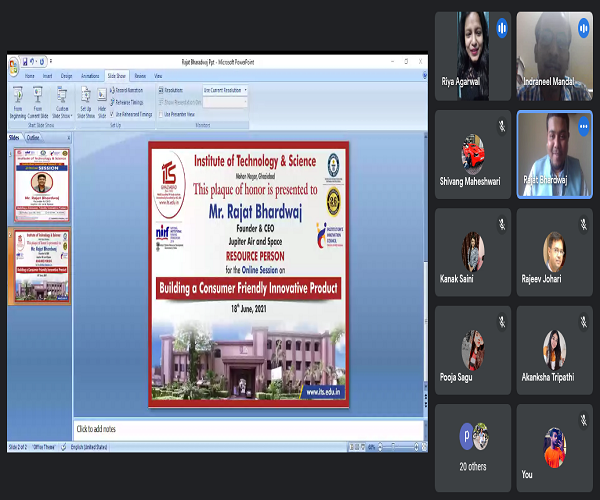This screenshot has width=600, height=500.
Task: Select the Slides pane tab
Action: (14, 137)
